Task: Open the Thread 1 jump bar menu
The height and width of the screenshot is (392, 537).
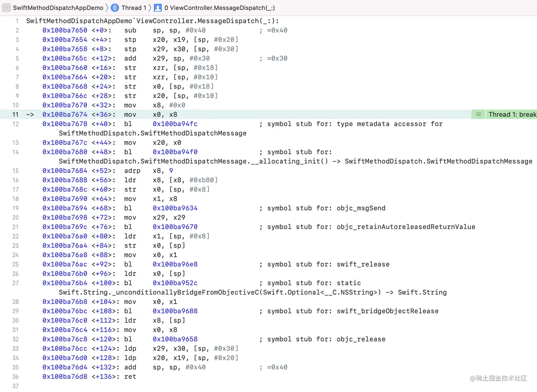Action: 134,7
